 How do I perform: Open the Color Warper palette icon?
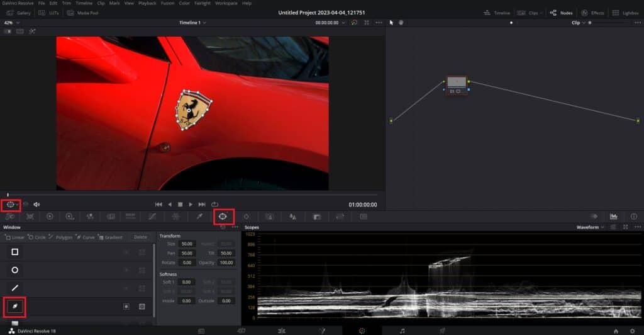176,216
